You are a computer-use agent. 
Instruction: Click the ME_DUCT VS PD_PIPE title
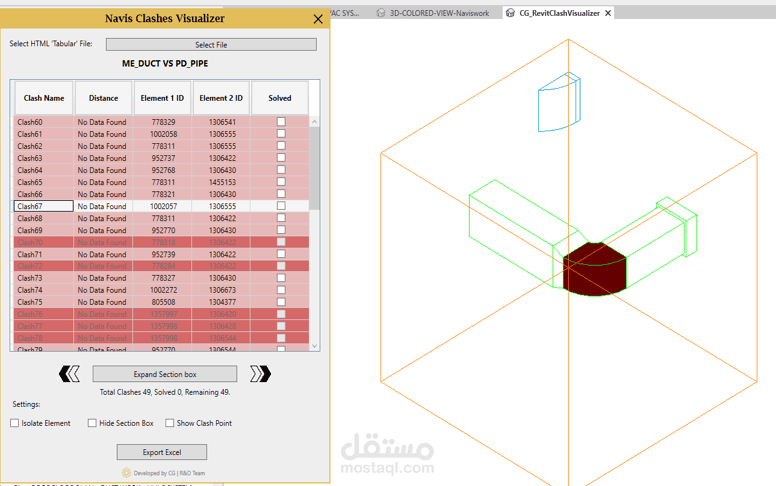click(165, 63)
